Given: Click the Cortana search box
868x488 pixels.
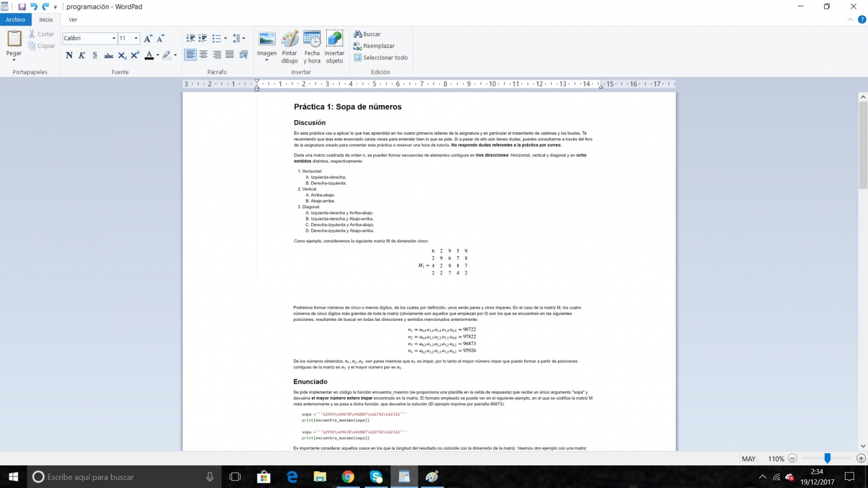Looking at the screenshot, I should [124, 477].
